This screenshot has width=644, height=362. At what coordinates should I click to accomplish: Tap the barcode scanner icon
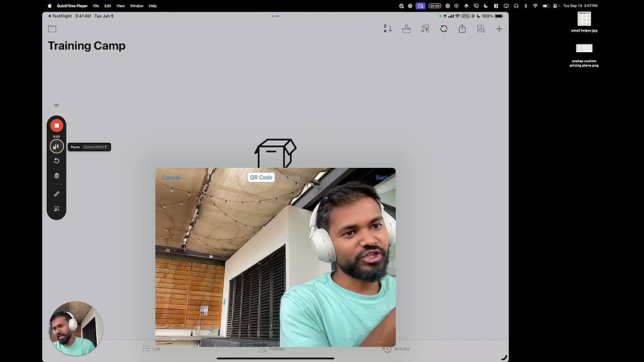pyautogui.click(x=425, y=29)
